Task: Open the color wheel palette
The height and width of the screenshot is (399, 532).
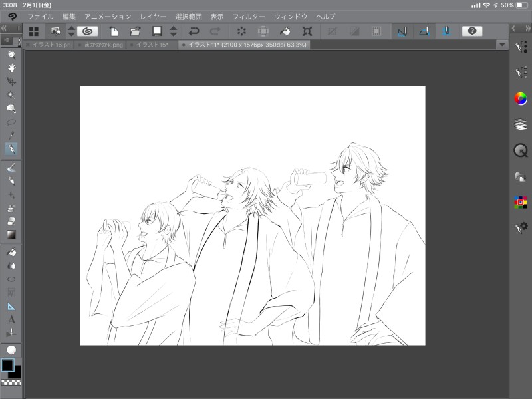Action: pyautogui.click(x=521, y=98)
